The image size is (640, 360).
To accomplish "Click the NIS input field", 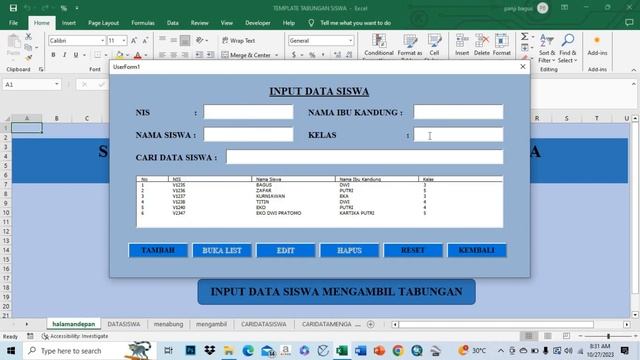I will point(248,112).
